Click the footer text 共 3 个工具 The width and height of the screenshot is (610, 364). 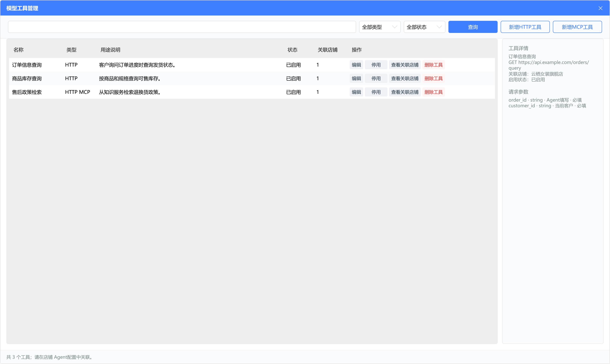click(18, 357)
